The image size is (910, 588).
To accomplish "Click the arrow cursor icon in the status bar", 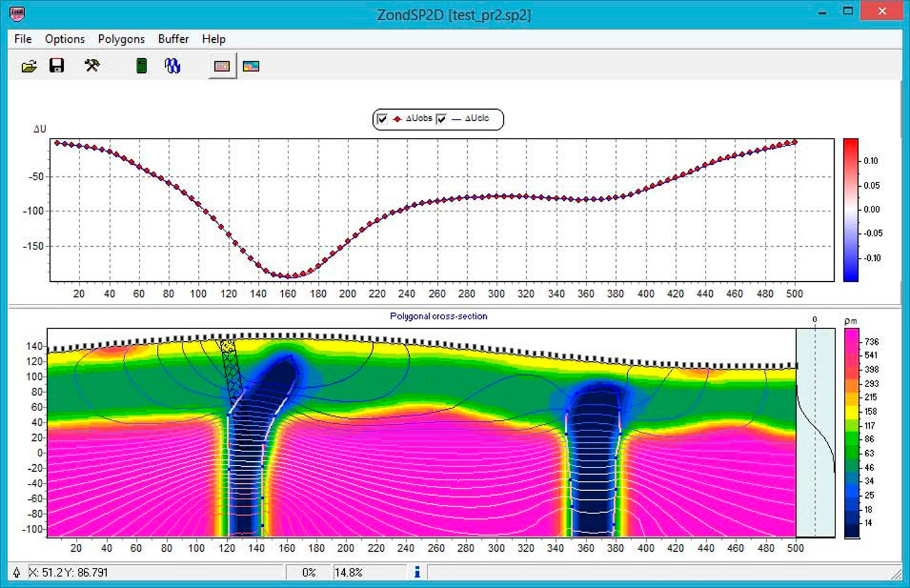I will tap(17, 573).
